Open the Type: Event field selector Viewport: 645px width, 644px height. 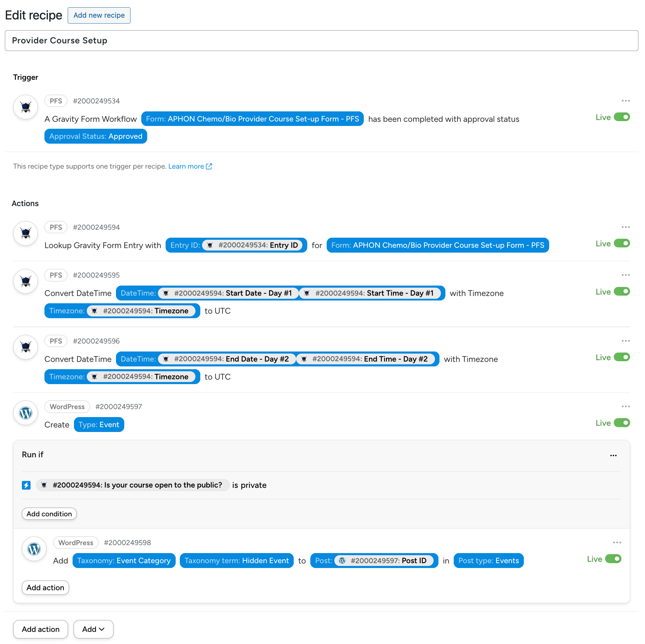point(99,425)
